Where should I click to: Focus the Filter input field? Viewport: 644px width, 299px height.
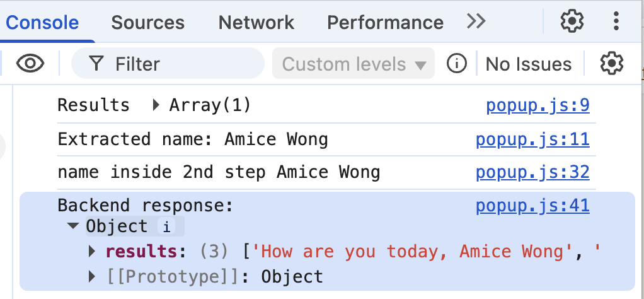tap(183, 64)
